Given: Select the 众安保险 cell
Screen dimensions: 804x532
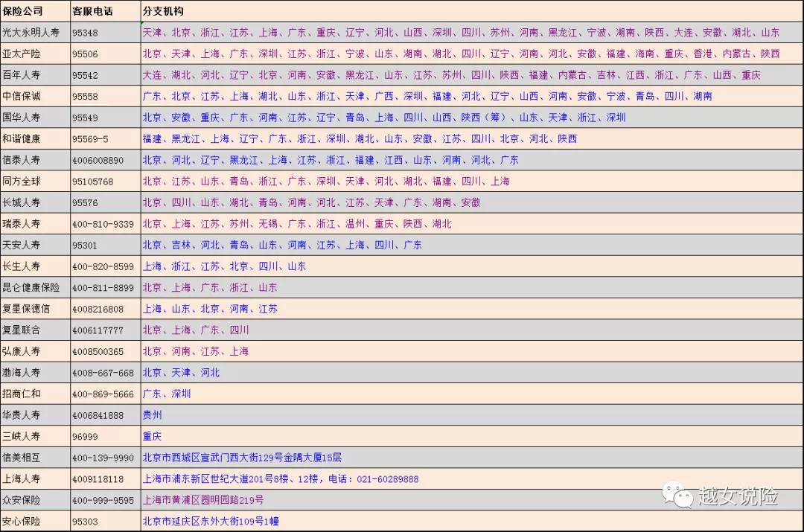Looking at the screenshot, I should tap(35, 500).
